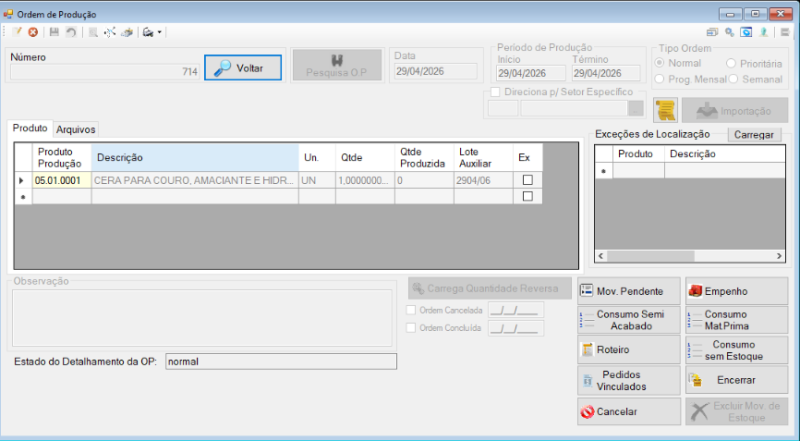Click the Carrega Quantidade Reversa button
This screenshot has height=441, width=800.
[x=490, y=288]
